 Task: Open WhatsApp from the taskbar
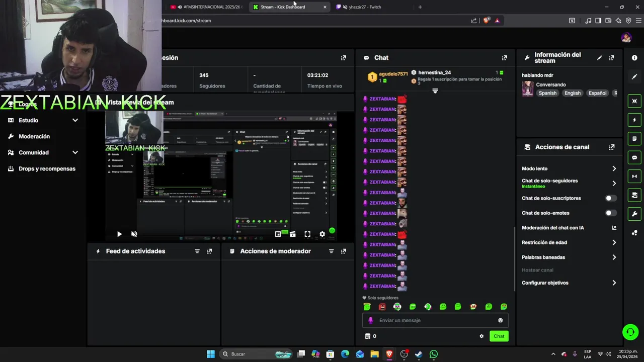point(434,354)
